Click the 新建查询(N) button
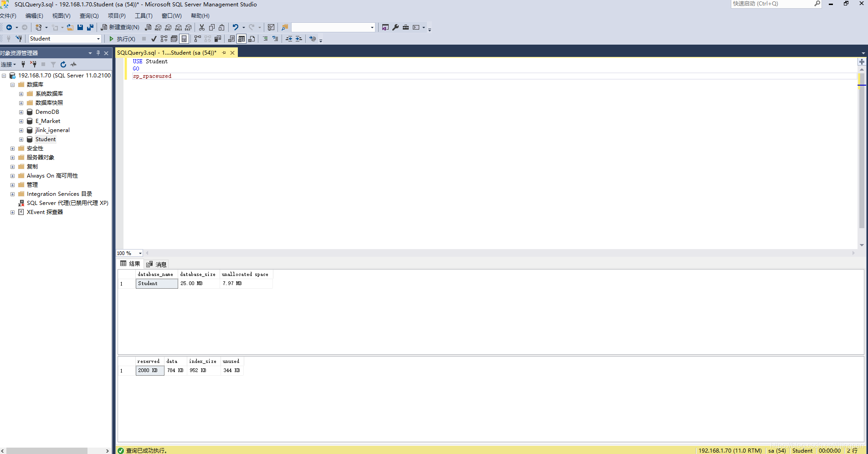Screen dimensions: 868x454 120,27
